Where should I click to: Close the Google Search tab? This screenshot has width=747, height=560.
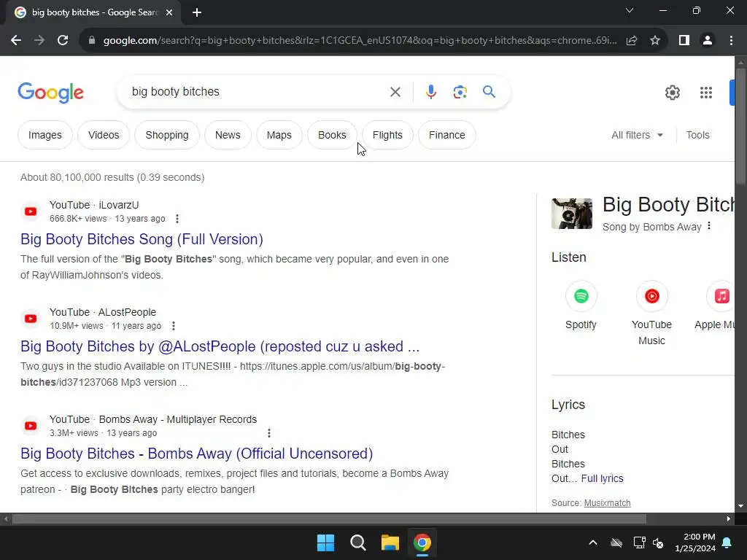coord(169,12)
